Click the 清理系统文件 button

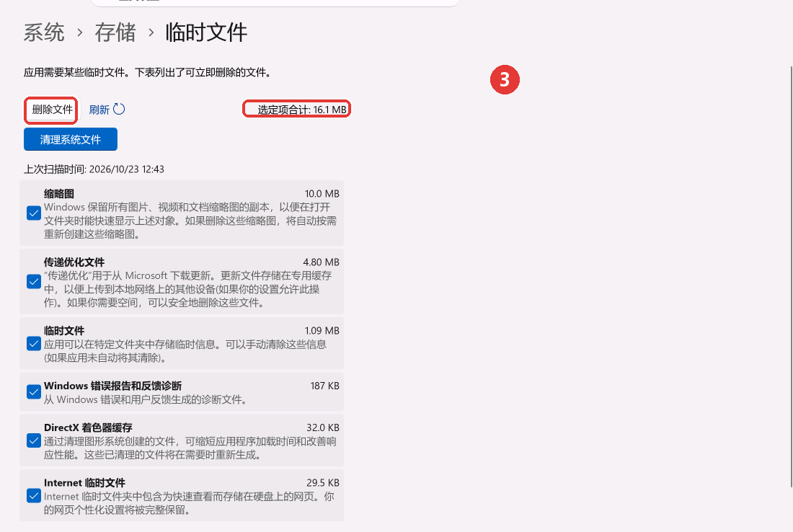tap(71, 139)
